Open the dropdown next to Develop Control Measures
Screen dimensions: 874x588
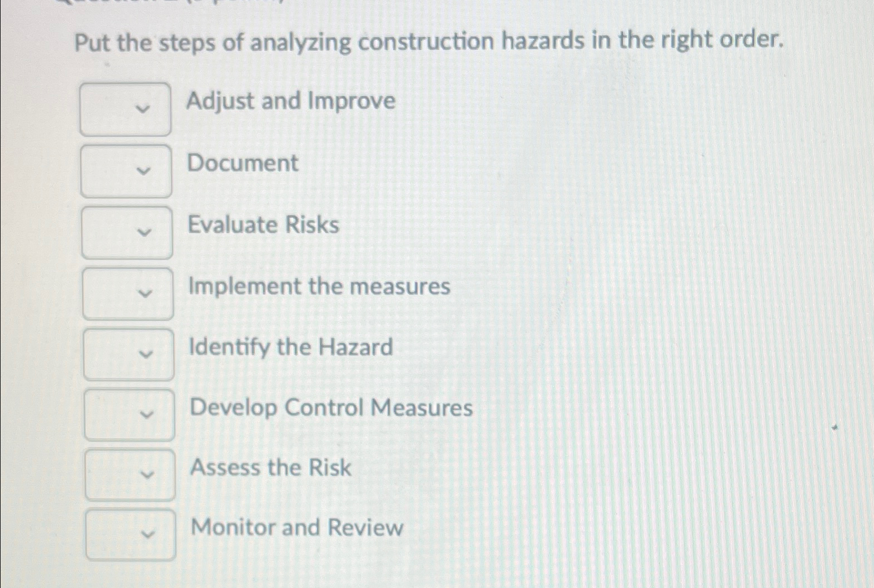(130, 414)
